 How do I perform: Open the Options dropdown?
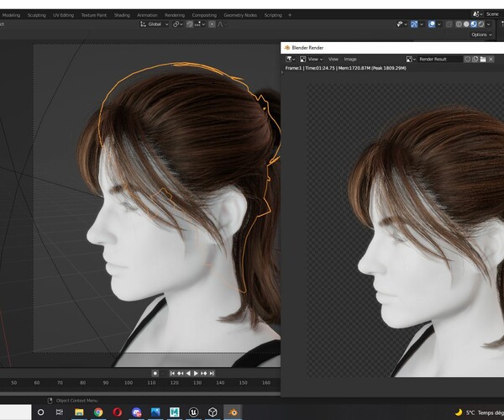click(x=481, y=34)
